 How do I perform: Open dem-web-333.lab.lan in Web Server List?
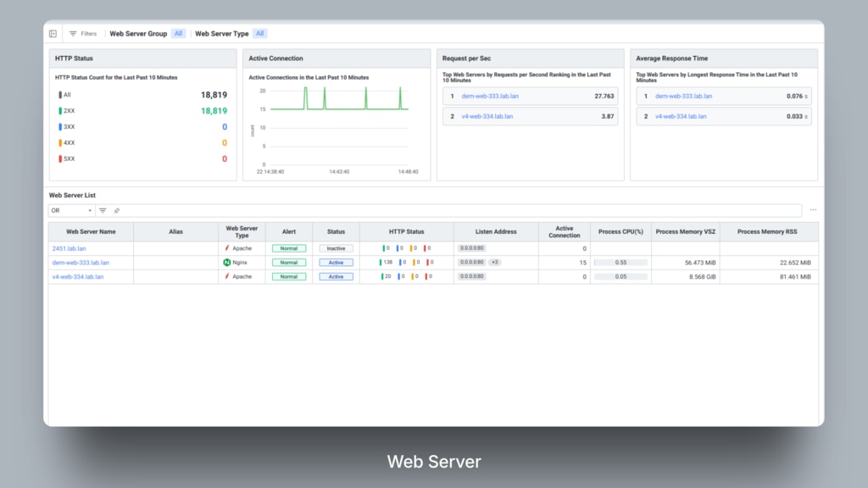(81, 263)
